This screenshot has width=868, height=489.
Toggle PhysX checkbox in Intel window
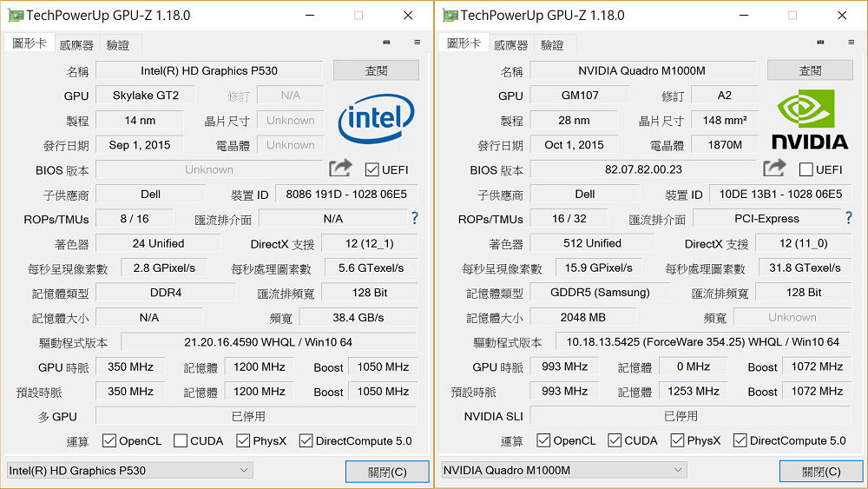tap(243, 441)
